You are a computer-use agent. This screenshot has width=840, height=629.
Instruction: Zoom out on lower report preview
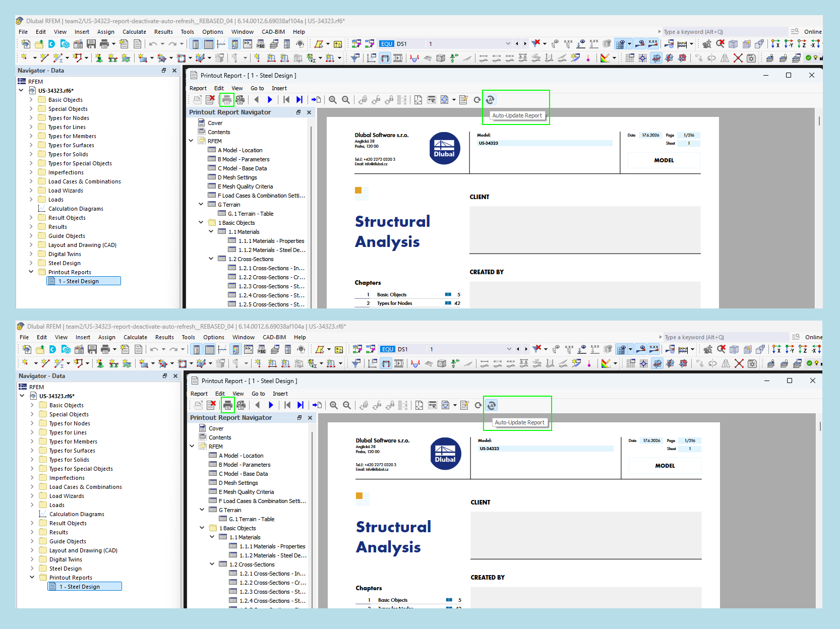coord(347,405)
